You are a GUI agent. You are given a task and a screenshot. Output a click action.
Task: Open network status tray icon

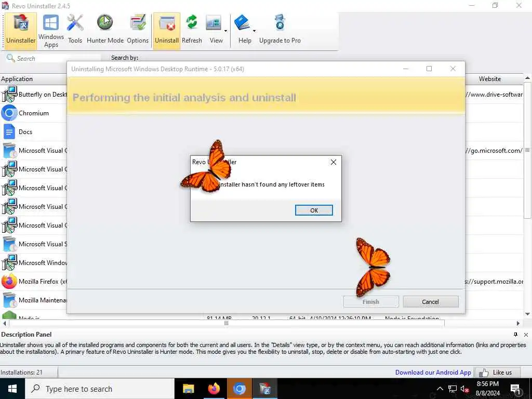[453, 389]
